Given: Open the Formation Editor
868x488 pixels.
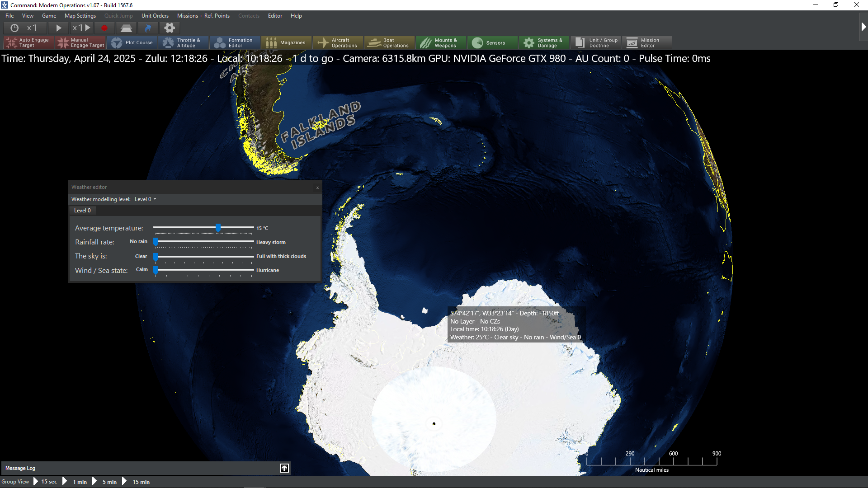Looking at the screenshot, I should 235,42.
